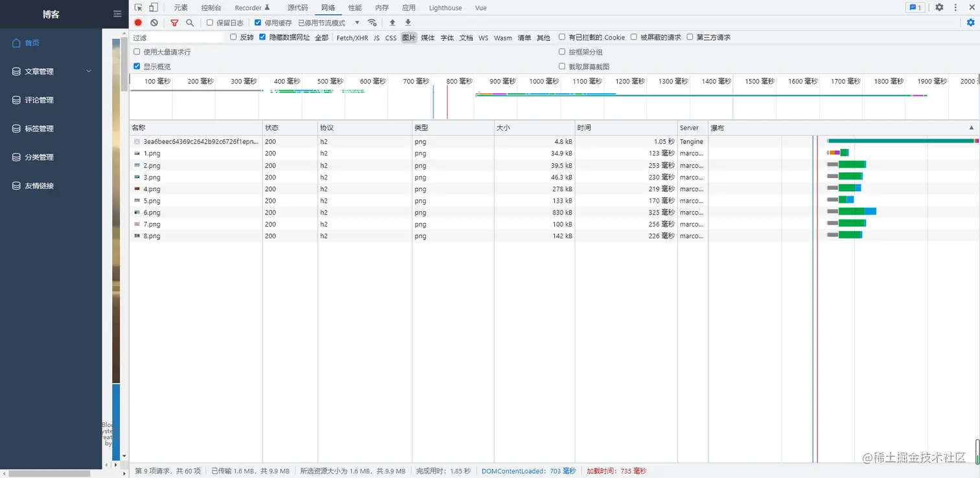The image size is (980, 478).
Task: Open the network search magnifier
Action: point(190,23)
